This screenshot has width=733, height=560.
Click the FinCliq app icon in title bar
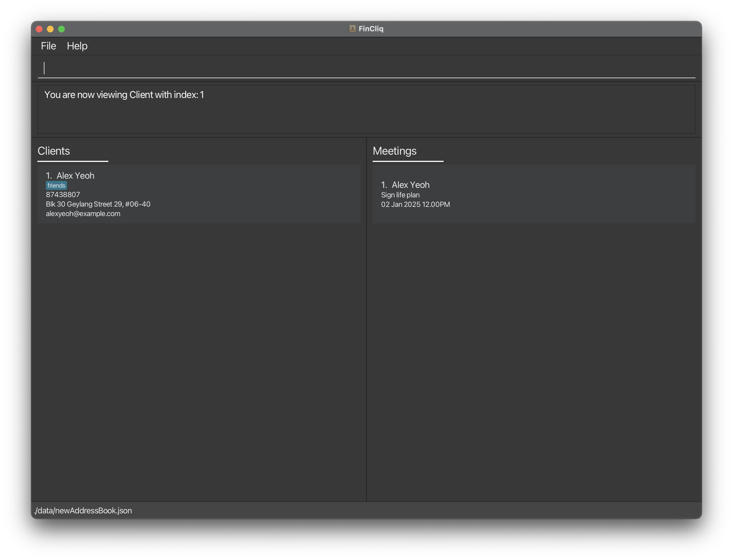pos(352,29)
